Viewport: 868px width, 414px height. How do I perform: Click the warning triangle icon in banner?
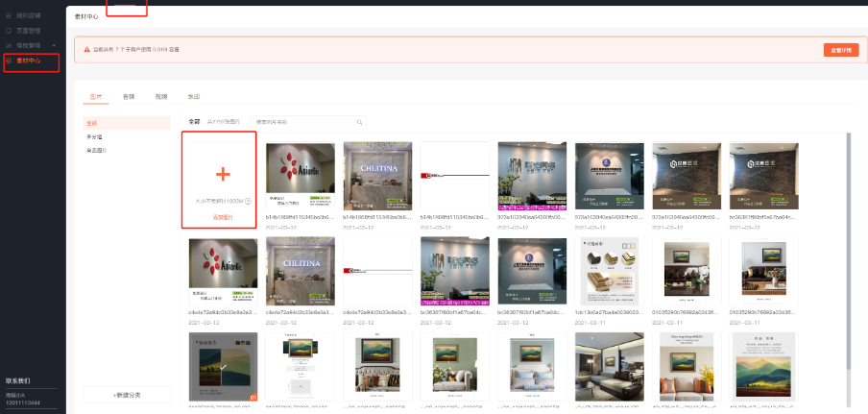[x=85, y=49]
